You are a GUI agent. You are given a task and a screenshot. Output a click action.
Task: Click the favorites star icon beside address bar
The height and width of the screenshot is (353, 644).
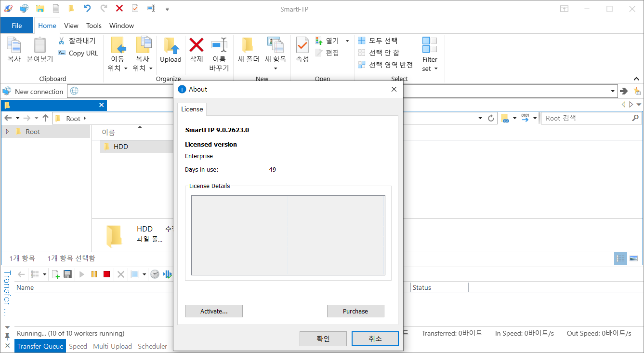[x=637, y=91]
